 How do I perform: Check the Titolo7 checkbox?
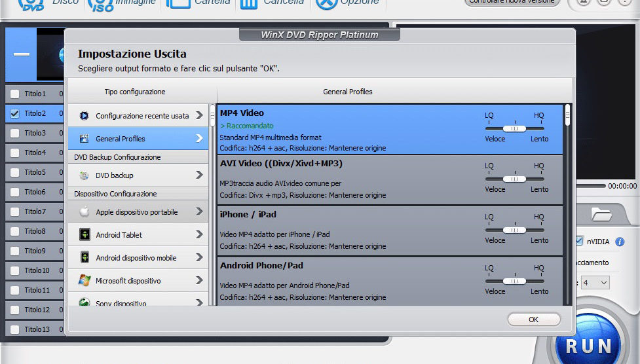click(14, 211)
